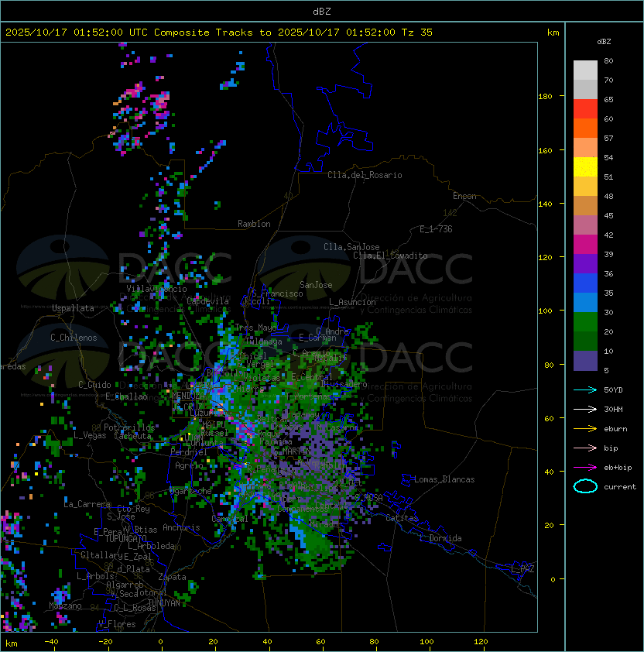
Task: Click the dBZ heading above the color scale
Action: pyautogui.click(x=604, y=42)
